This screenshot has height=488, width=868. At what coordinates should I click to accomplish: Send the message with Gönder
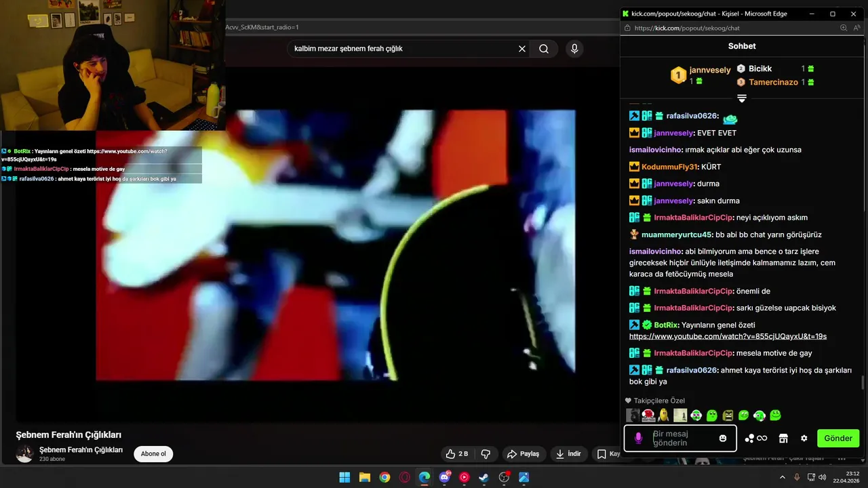tap(838, 439)
